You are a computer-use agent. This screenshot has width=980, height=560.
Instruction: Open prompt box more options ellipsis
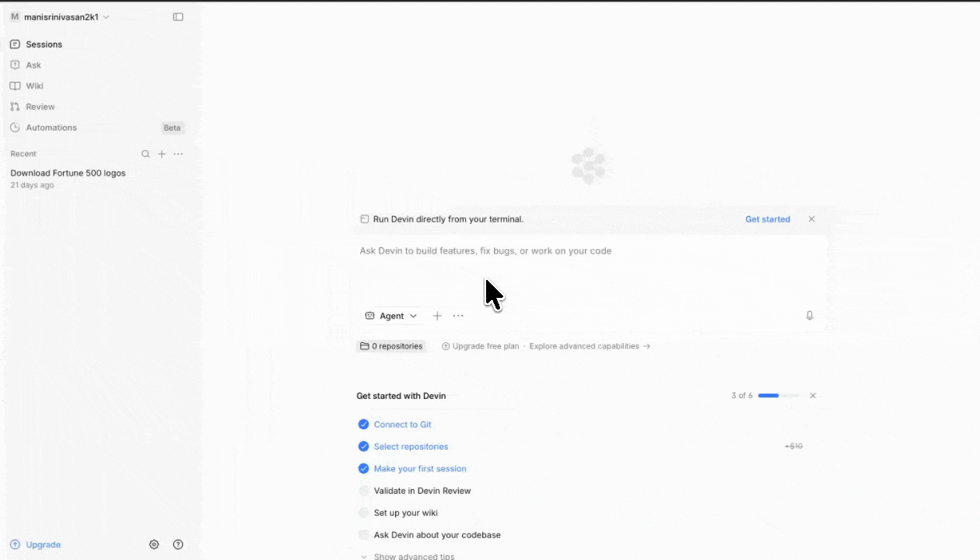(458, 316)
